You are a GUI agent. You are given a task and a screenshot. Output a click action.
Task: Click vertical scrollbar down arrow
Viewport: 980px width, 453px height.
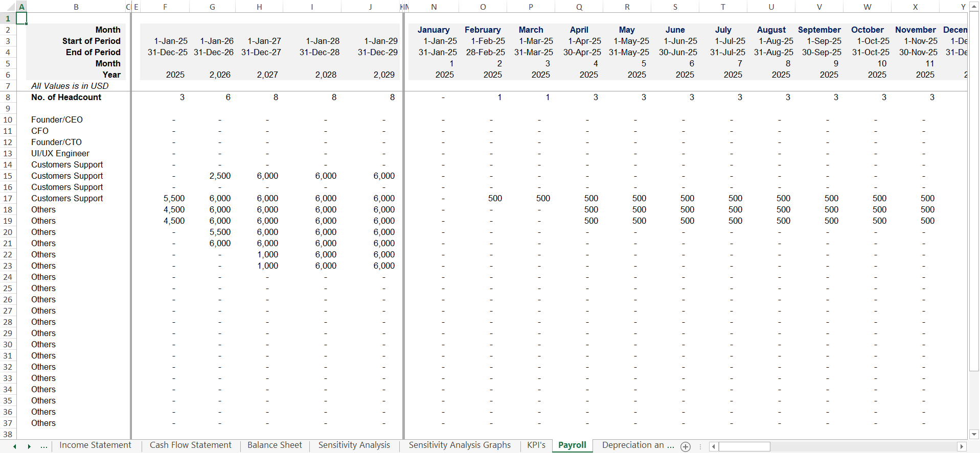coord(974,434)
